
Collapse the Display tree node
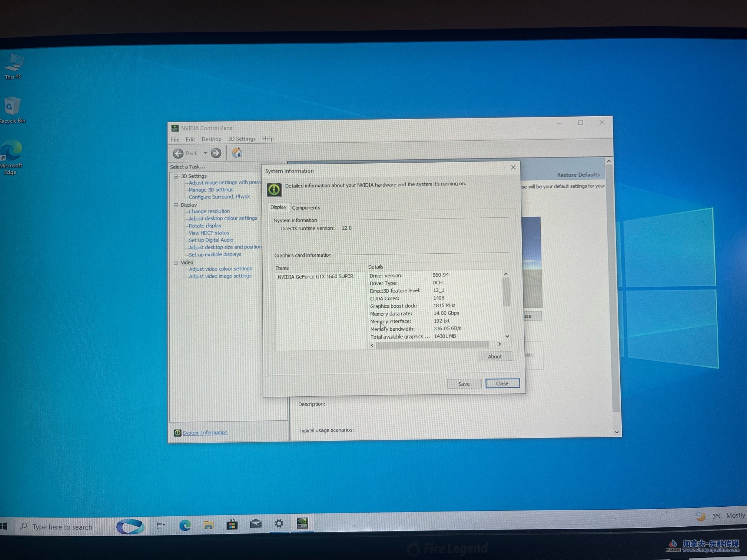(176, 205)
